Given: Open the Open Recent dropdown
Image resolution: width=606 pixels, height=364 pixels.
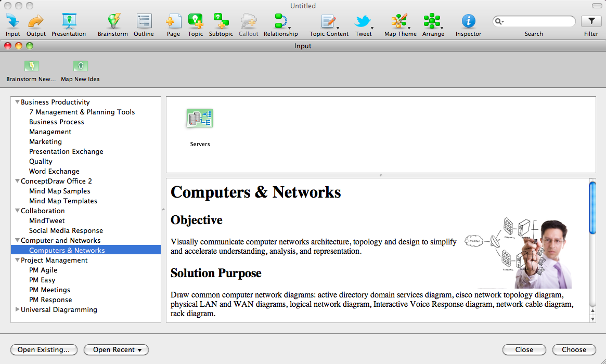Looking at the screenshot, I should pyautogui.click(x=116, y=350).
